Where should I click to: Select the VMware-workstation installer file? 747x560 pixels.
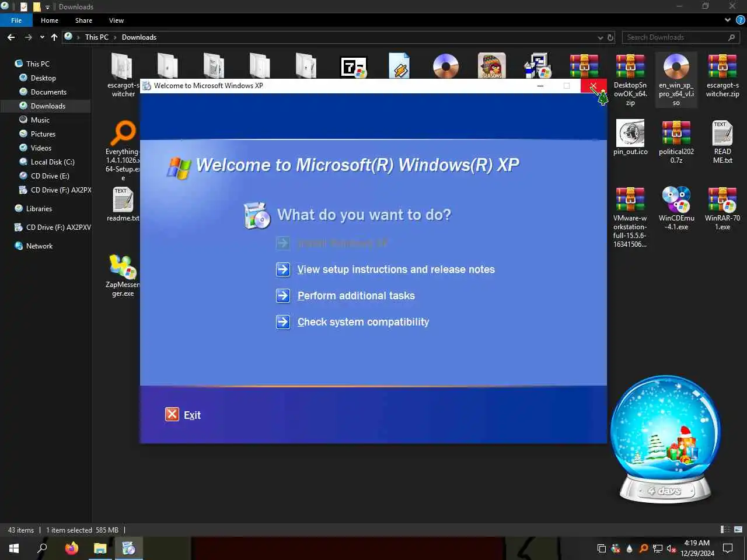click(x=630, y=217)
